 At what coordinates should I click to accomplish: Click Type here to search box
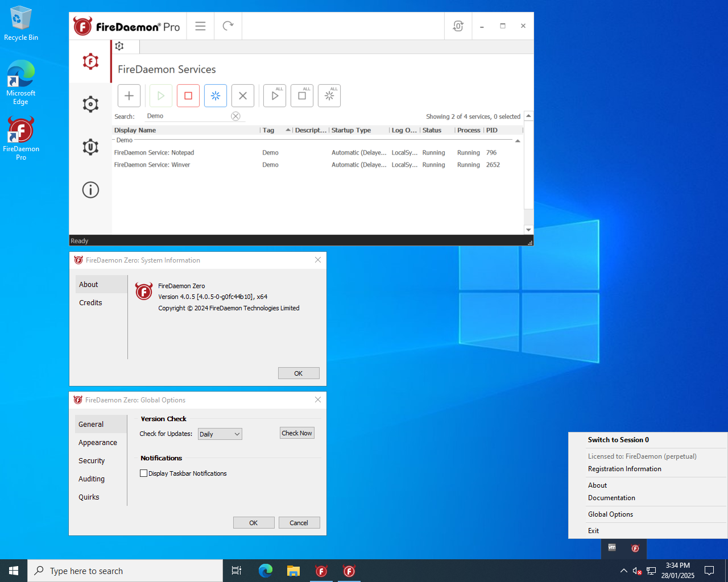(x=125, y=571)
